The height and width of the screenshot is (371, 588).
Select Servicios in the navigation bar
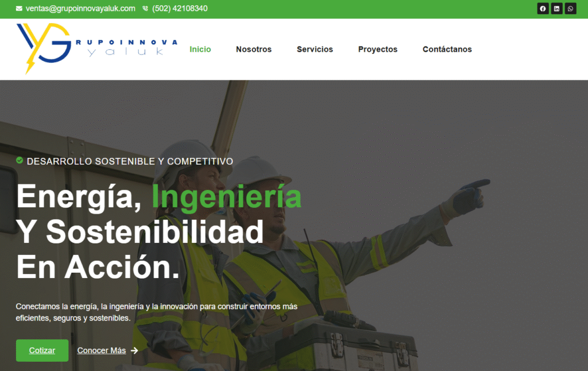[x=315, y=49]
